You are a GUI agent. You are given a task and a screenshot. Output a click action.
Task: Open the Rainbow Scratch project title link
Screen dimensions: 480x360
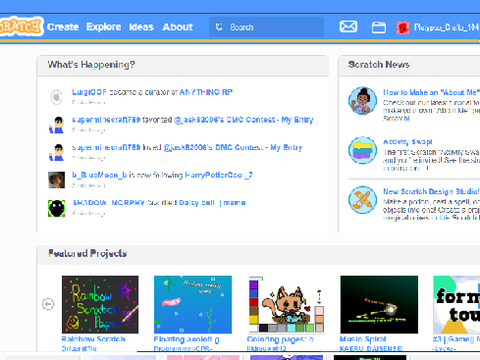[x=94, y=339]
